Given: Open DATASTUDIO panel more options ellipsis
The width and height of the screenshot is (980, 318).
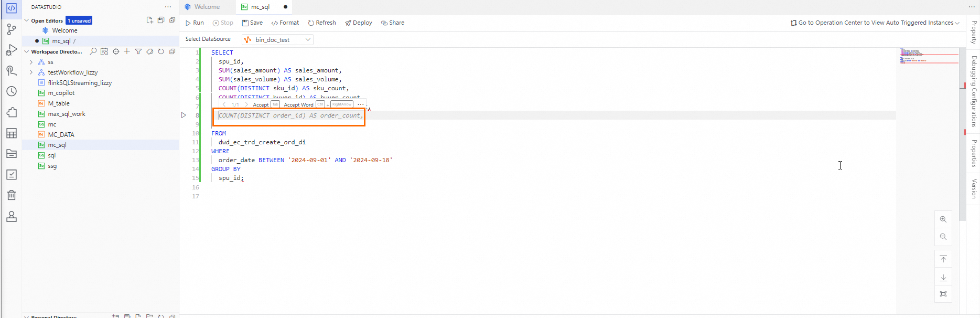Looking at the screenshot, I should (168, 7).
